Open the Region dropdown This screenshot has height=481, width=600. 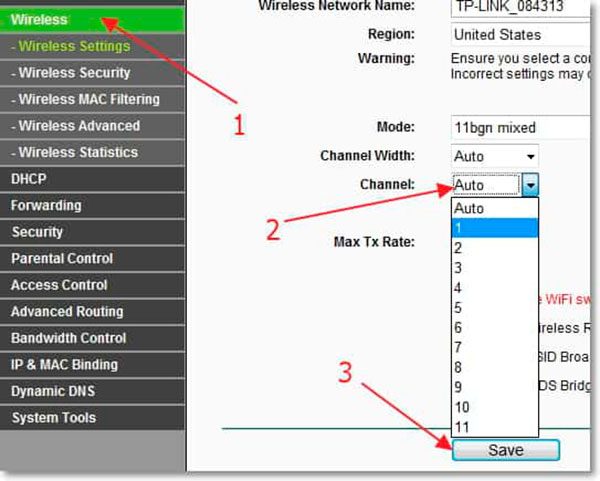520,35
